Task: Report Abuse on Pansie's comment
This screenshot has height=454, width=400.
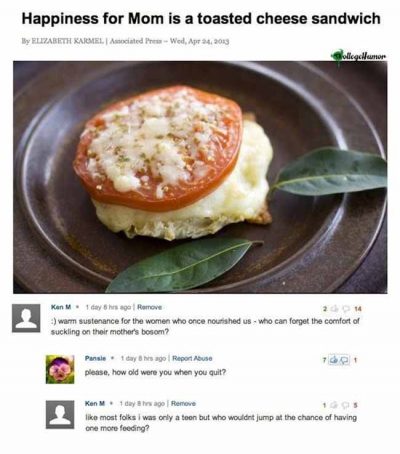Action: 192,358
